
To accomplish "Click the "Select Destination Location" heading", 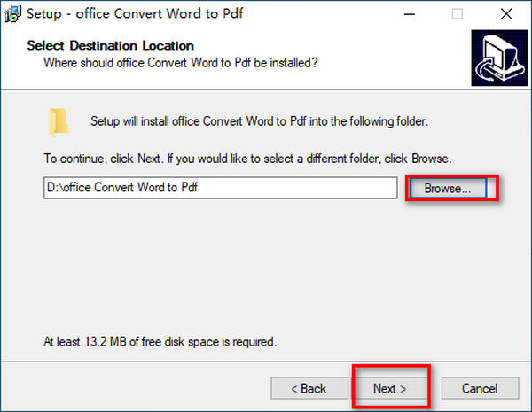I will (111, 45).
